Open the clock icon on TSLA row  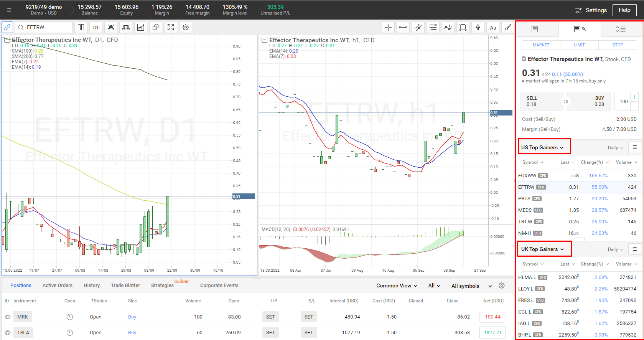pos(70,333)
